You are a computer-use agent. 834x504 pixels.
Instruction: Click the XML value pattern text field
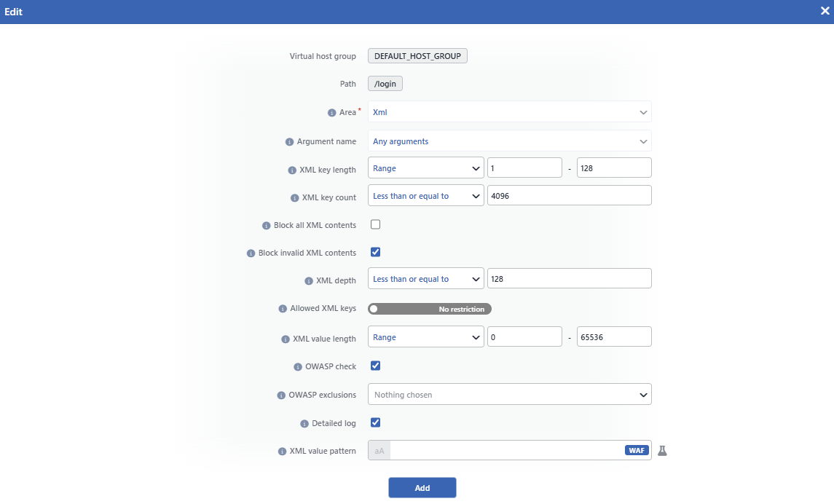tap(507, 450)
